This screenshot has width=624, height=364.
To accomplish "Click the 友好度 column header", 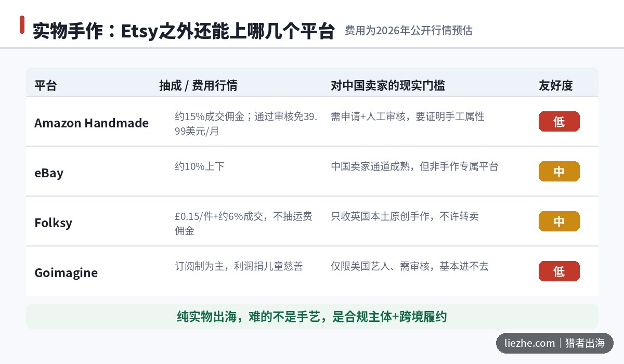I will [x=555, y=86].
